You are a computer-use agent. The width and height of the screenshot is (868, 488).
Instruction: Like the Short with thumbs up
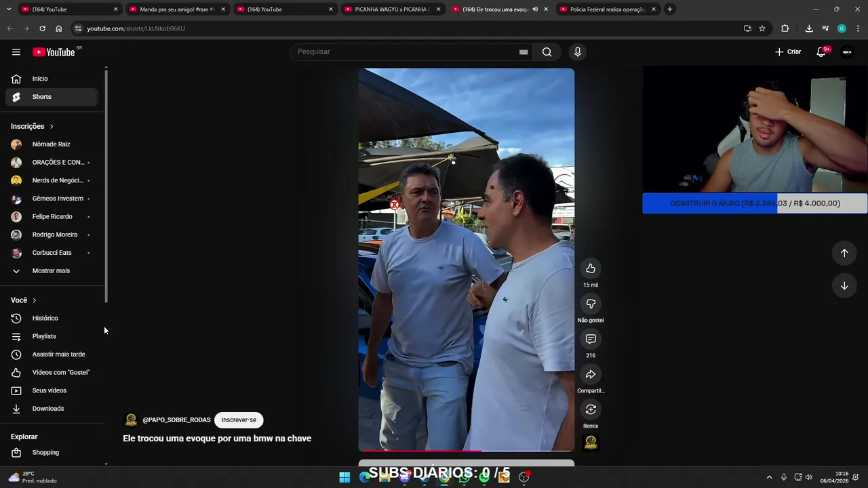click(x=591, y=268)
